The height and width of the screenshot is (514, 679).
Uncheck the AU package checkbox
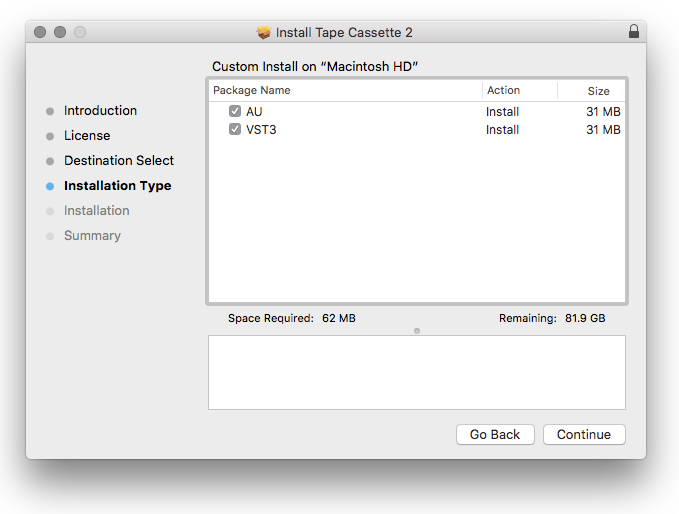pyautogui.click(x=235, y=112)
